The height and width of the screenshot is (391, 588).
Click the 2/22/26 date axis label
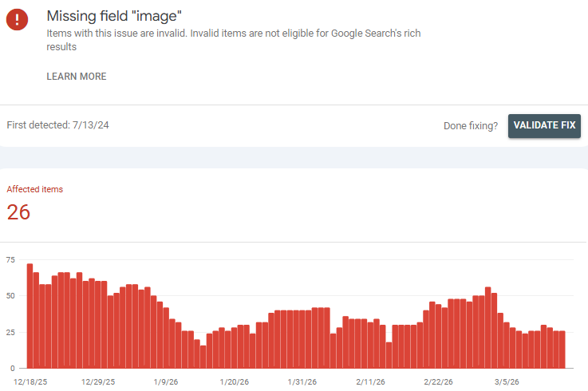438,381
